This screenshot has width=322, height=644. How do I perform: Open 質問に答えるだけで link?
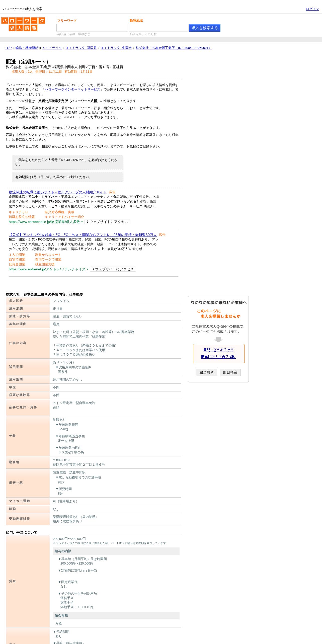pos(218,350)
